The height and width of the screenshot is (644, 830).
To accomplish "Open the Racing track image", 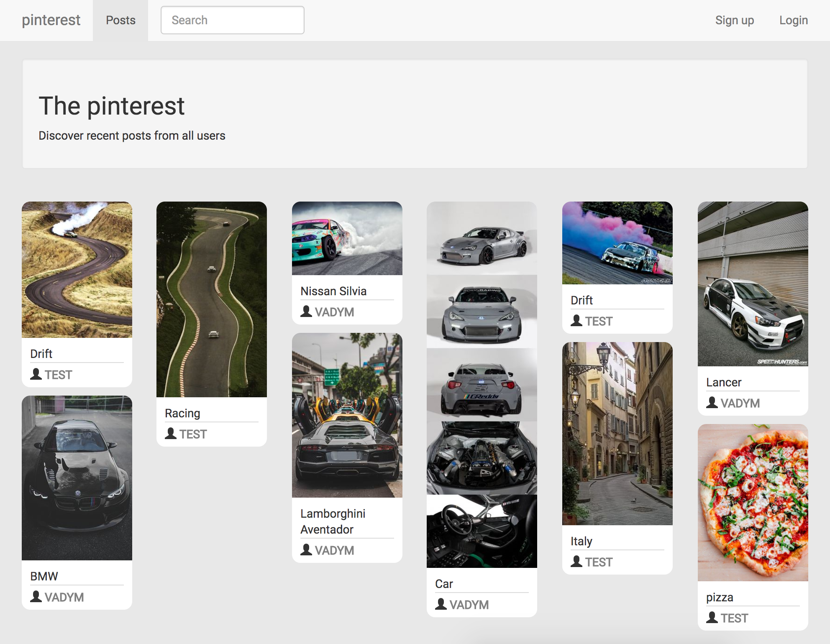I will (x=212, y=299).
